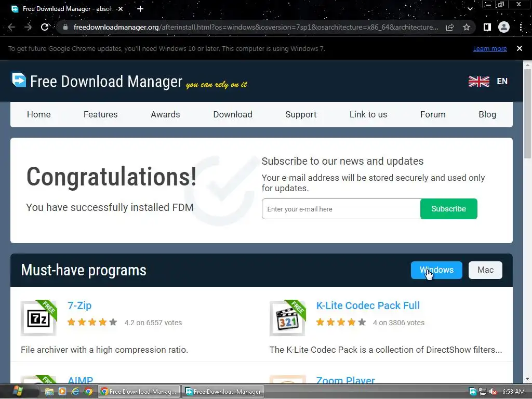Click the Learn more link
The width and height of the screenshot is (532, 399).
[x=490, y=48]
